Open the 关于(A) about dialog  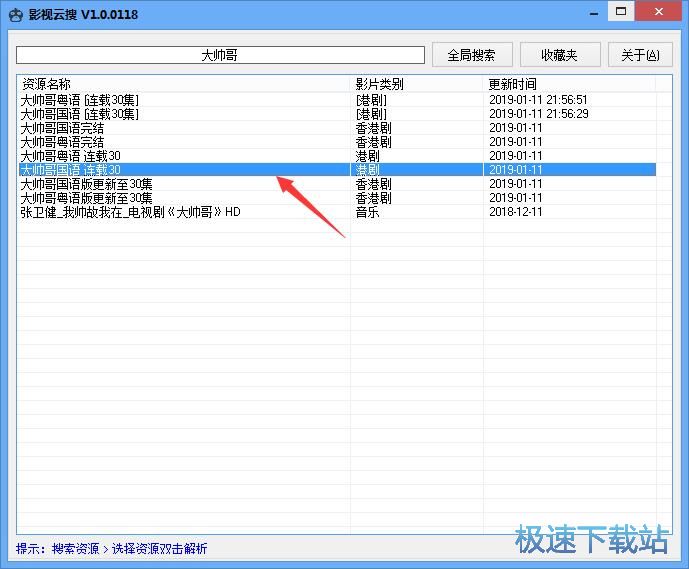click(640, 55)
